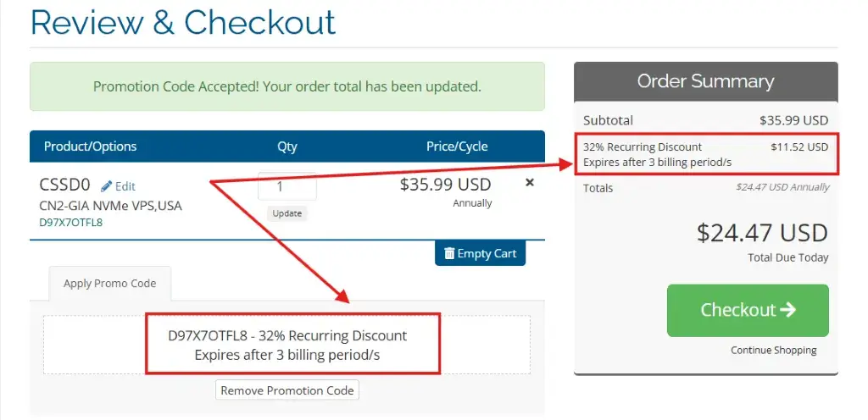Screen dimensions: 868x420
Task: Follow the Continue Shopping link
Action: [x=773, y=351]
